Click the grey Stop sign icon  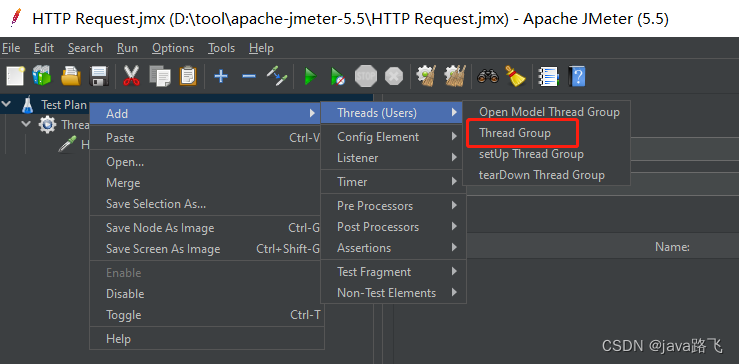(366, 75)
